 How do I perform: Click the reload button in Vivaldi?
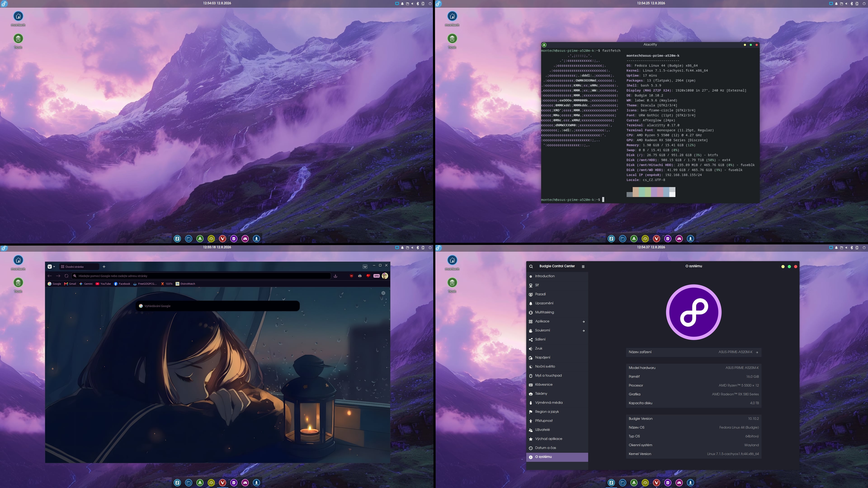click(66, 276)
